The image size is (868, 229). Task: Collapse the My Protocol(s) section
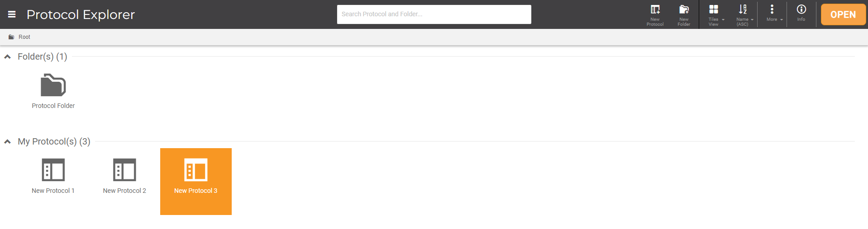[x=7, y=142]
